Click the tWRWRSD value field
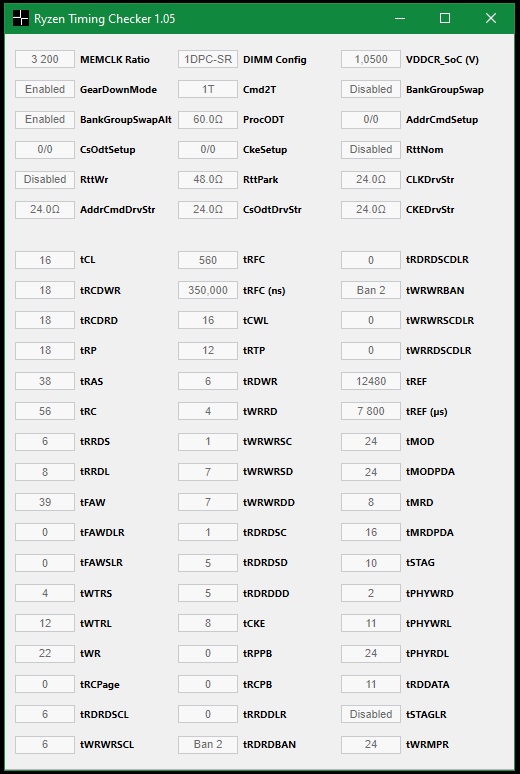Viewport: 520px width, 774px height. click(x=208, y=472)
